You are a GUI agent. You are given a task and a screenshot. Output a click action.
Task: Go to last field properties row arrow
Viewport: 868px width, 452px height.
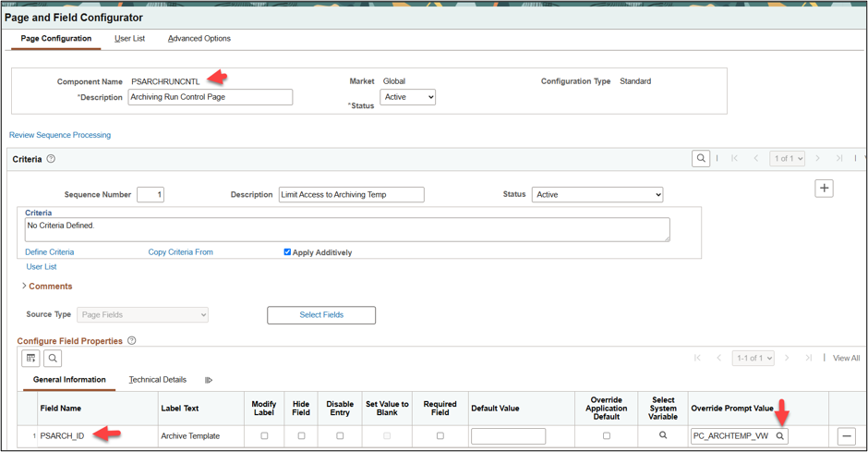[809, 358]
